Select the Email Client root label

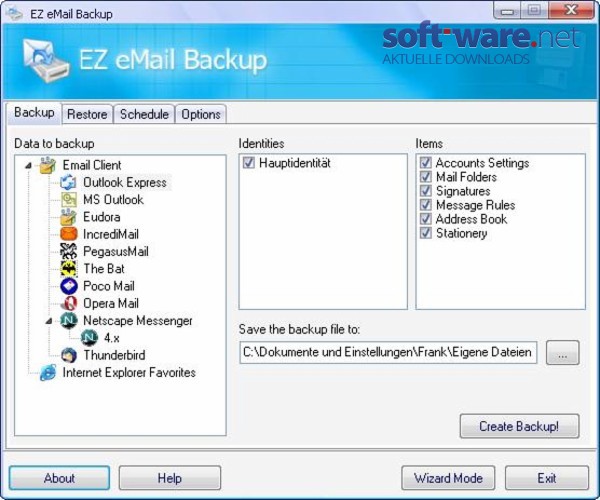pos(92,165)
